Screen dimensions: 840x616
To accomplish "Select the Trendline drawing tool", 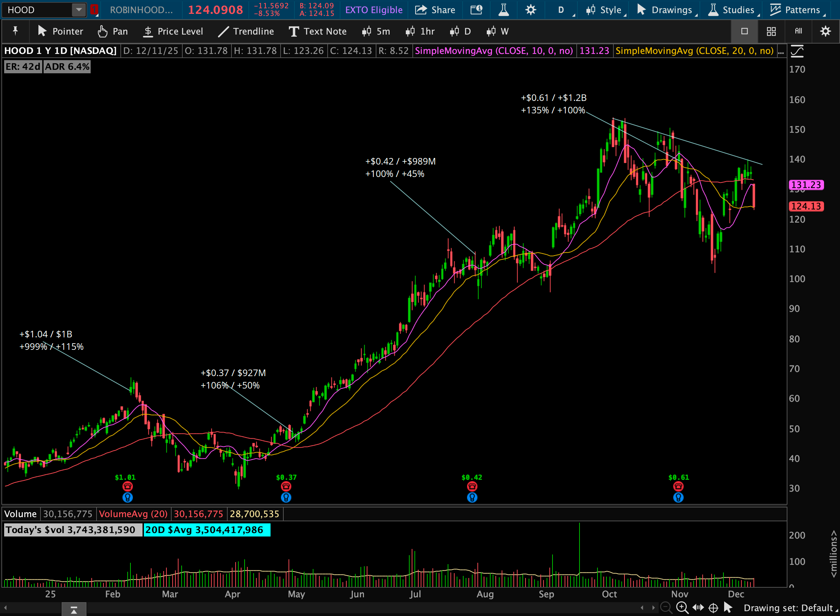I will [246, 31].
